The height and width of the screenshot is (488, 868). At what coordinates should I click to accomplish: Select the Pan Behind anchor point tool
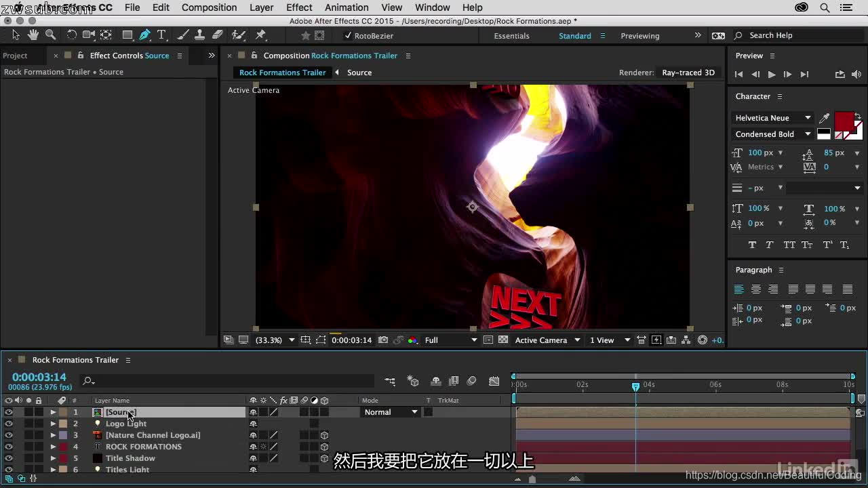106,35
